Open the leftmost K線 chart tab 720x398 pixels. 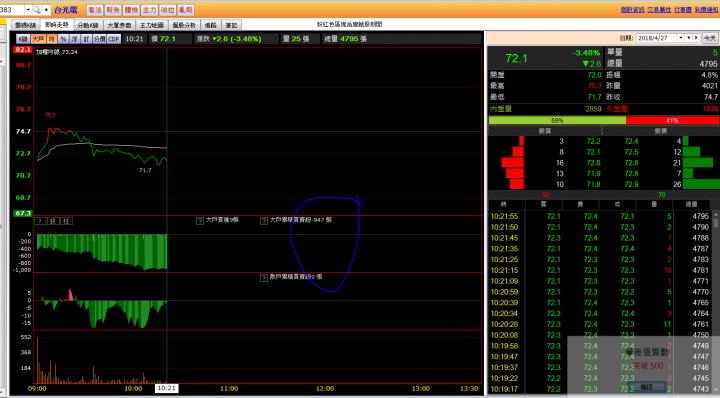[x=26, y=25]
